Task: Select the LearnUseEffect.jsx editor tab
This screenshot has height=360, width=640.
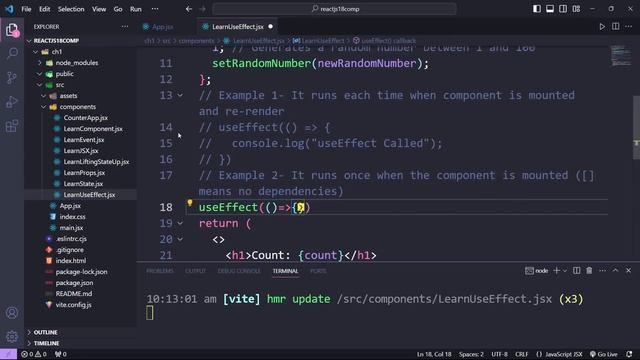Action: [x=238, y=27]
